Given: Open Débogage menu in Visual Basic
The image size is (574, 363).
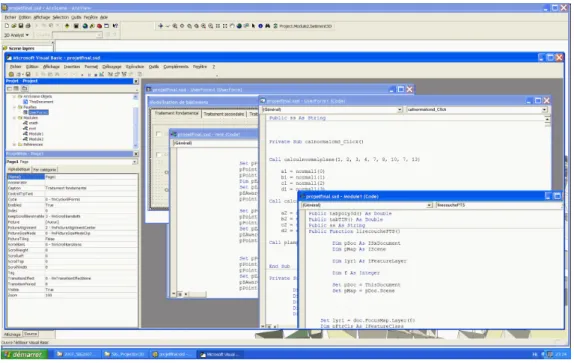Looking at the screenshot, I should point(112,67).
